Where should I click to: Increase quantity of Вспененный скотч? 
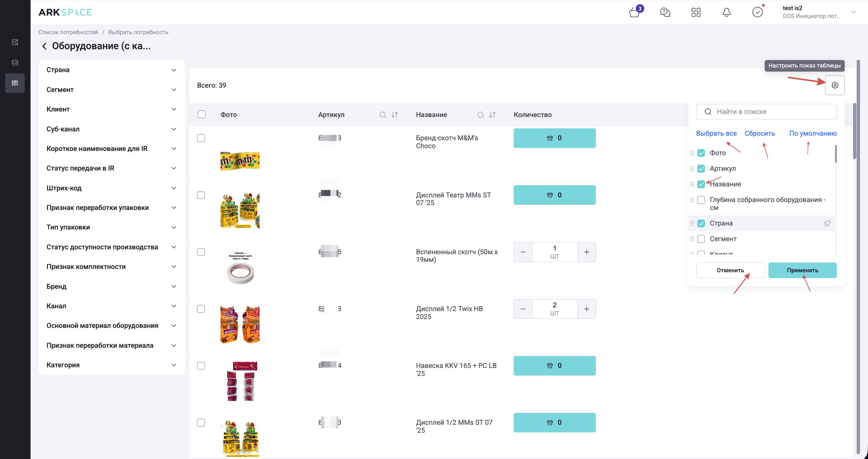[586, 252]
